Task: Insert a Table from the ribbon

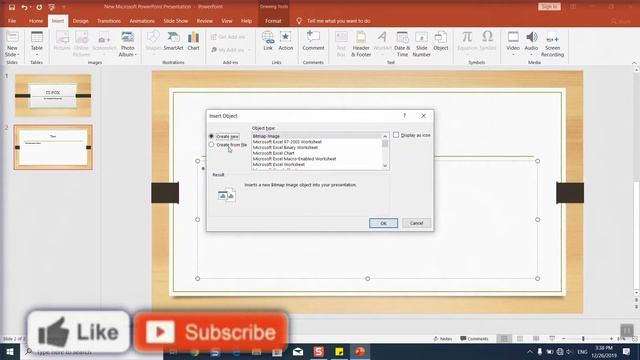Action: click(37, 44)
